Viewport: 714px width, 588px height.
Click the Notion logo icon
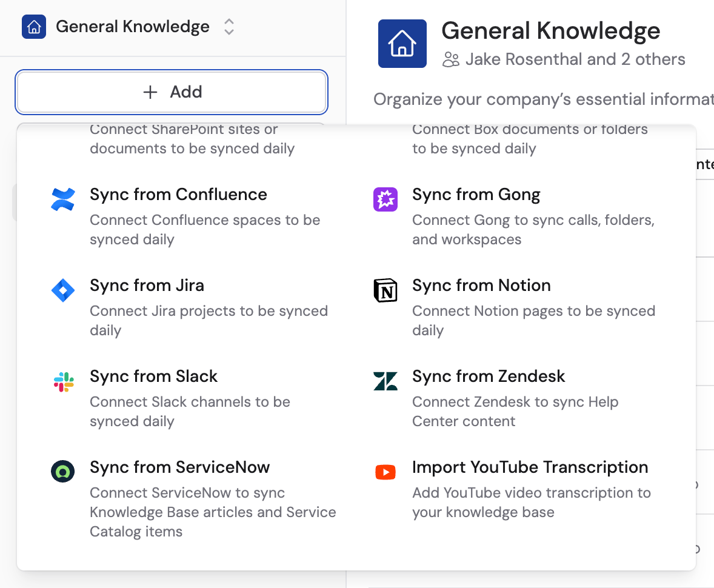(385, 290)
